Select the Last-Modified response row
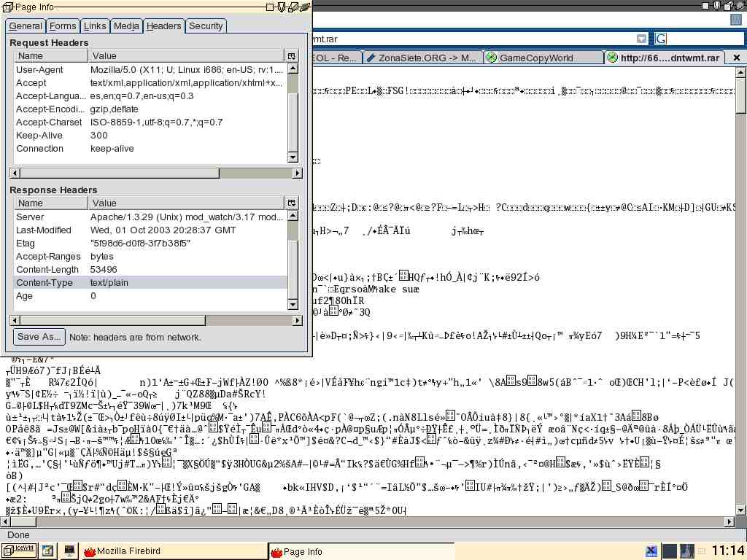747x560 pixels. (150, 230)
